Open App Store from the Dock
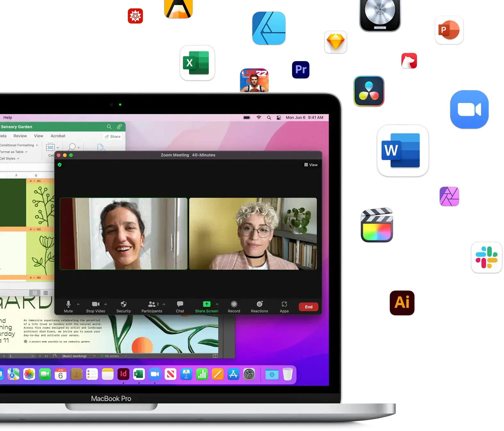504x431 pixels. tap(233, 374)
